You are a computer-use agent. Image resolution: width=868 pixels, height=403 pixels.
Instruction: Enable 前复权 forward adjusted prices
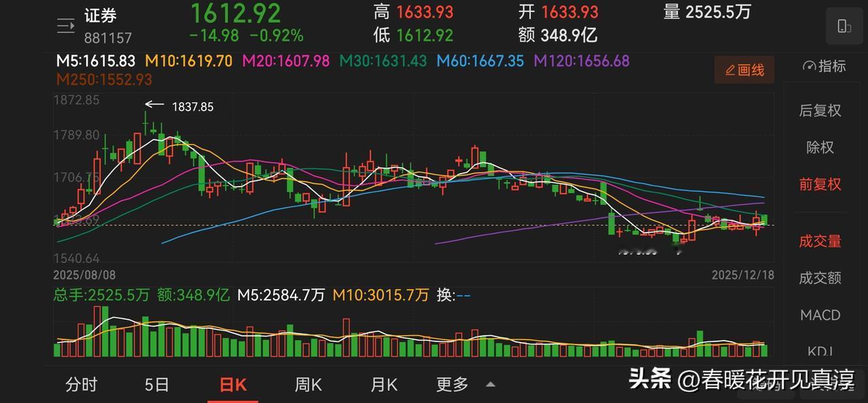click(820, 184)
